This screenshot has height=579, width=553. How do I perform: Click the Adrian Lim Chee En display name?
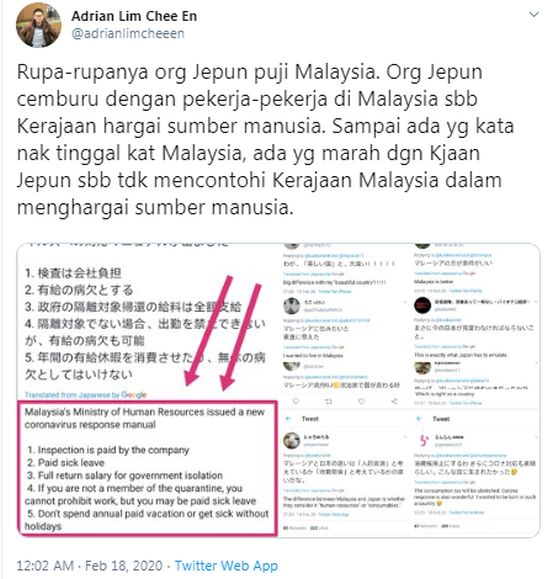134,16
